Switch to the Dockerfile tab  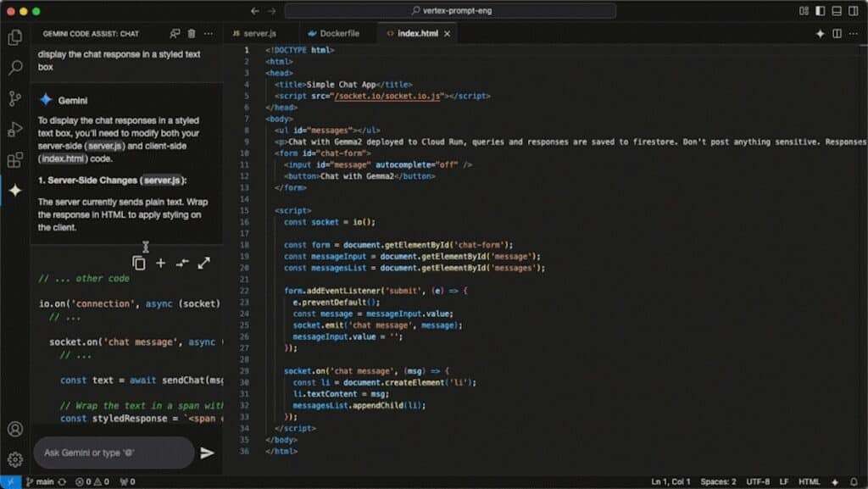(x=334, y=34)
